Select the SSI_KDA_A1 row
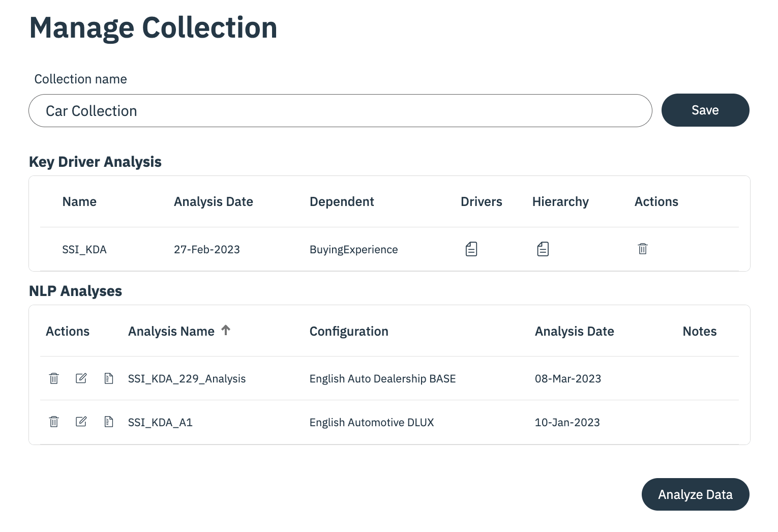The image size is (778, 532). (160, 422)
